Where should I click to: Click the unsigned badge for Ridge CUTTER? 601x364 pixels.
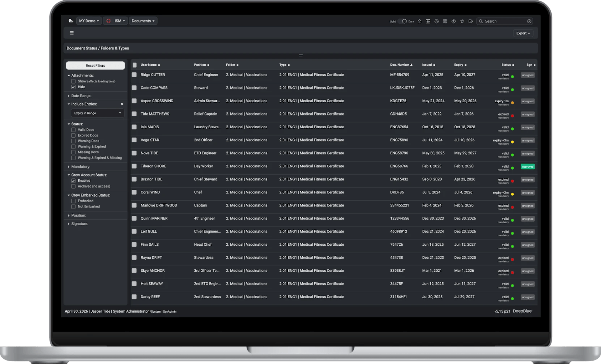click(527, 75)
